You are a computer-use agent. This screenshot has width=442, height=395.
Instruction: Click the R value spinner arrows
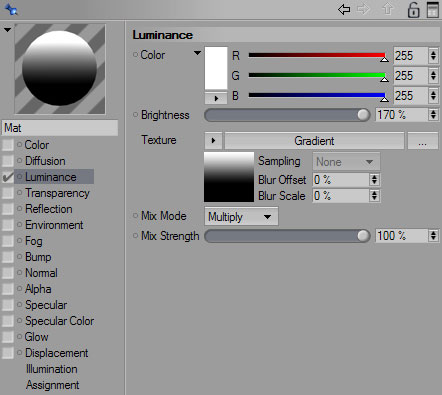[x=433, y=56]
